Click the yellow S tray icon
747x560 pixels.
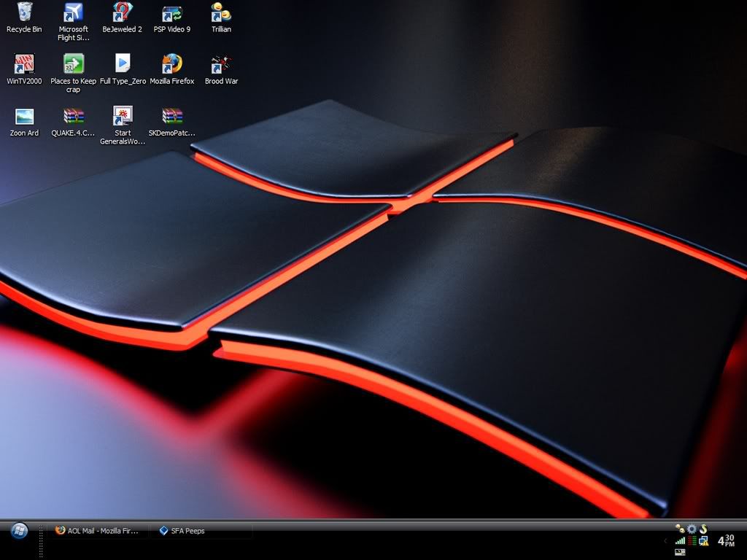[x=703, y=529]
